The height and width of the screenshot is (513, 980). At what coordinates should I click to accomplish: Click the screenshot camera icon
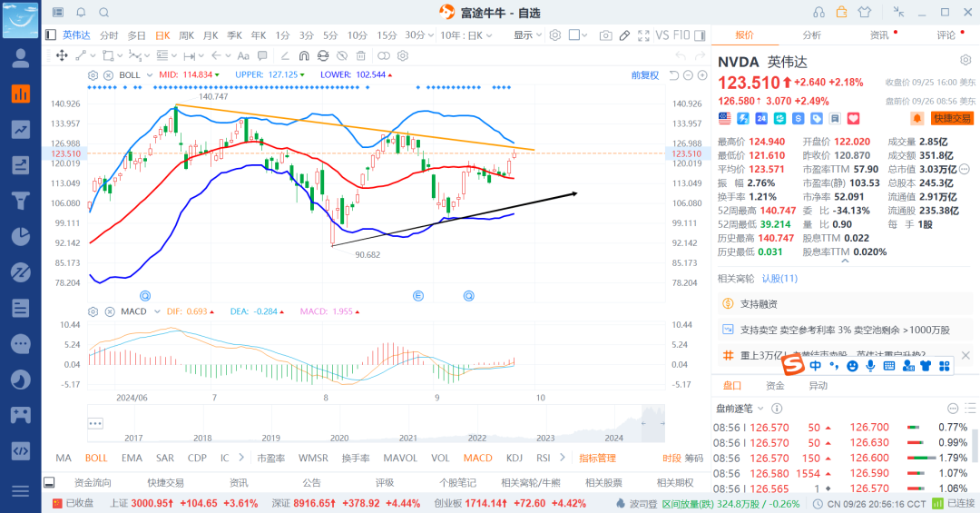(x=605, y=35)
